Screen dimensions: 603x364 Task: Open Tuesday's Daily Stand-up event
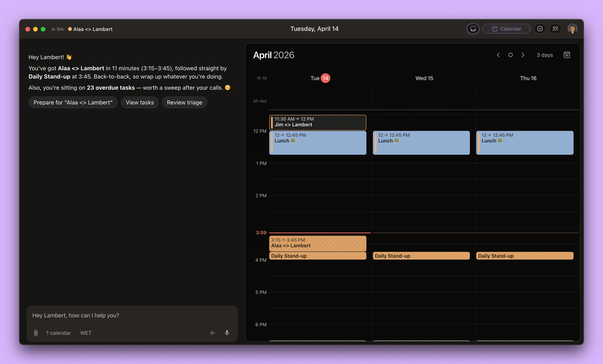318,256
